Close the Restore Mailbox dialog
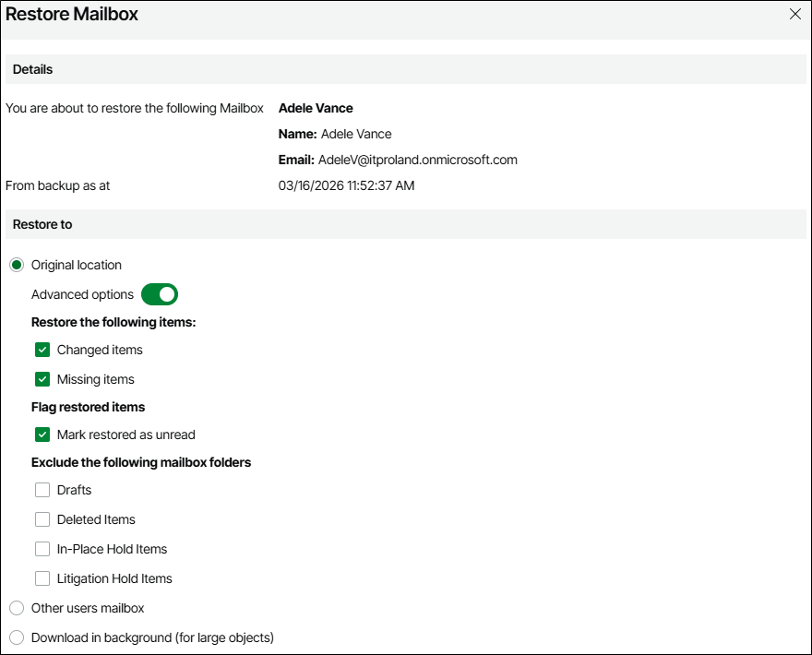 (x=795, y=14)
